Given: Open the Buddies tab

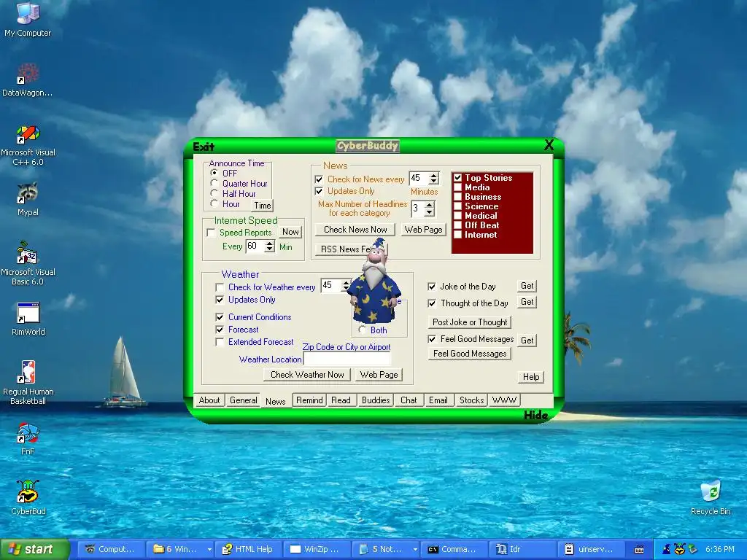Looking at the screenshot, I should pyautogui.click(x=376, y=400).
